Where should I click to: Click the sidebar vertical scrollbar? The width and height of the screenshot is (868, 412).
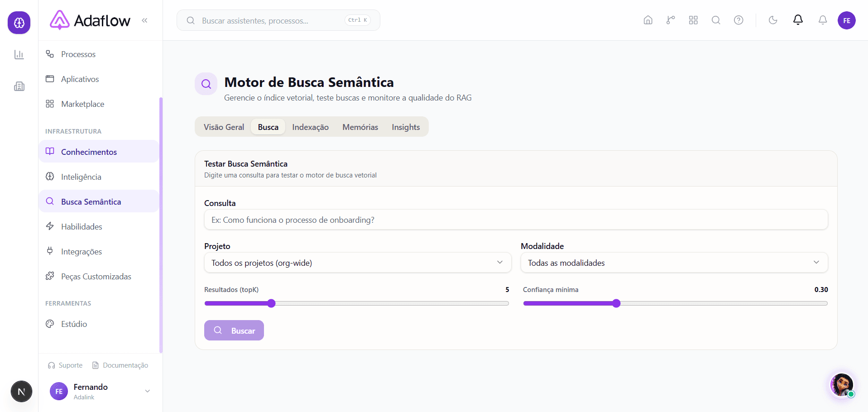(161, 225)
